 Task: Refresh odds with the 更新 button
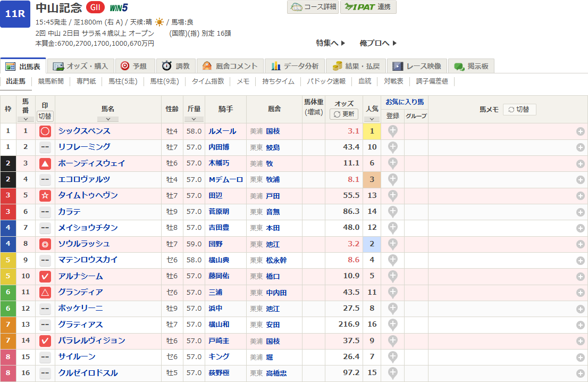344,114
